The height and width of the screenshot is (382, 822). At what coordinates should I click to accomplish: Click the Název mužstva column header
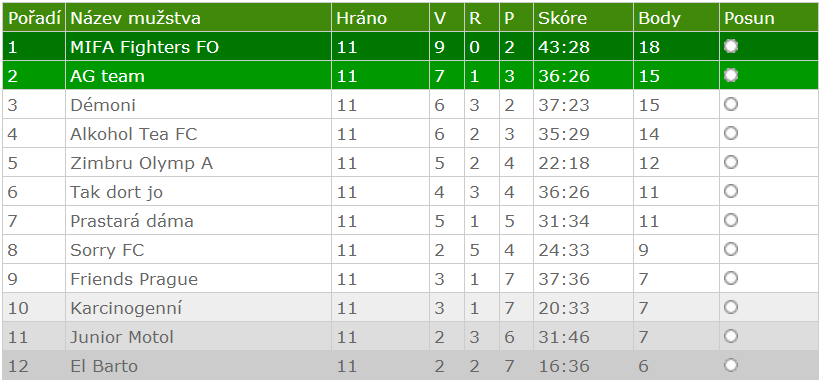(x=136, y=18)
